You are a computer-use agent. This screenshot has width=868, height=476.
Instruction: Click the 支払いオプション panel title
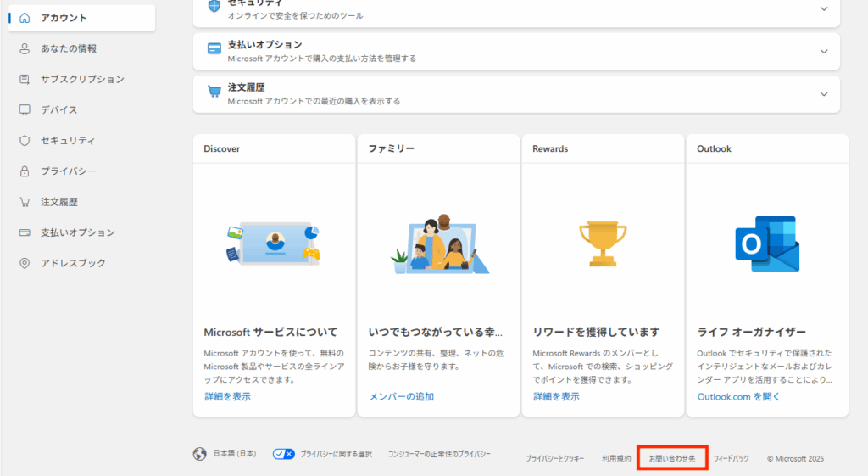[265, 45]
